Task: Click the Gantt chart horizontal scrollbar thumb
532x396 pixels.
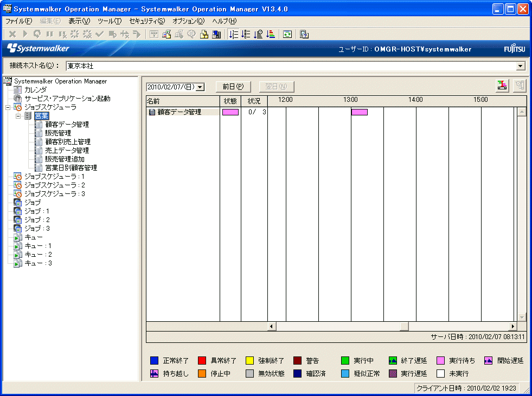Action: (404, 326)
